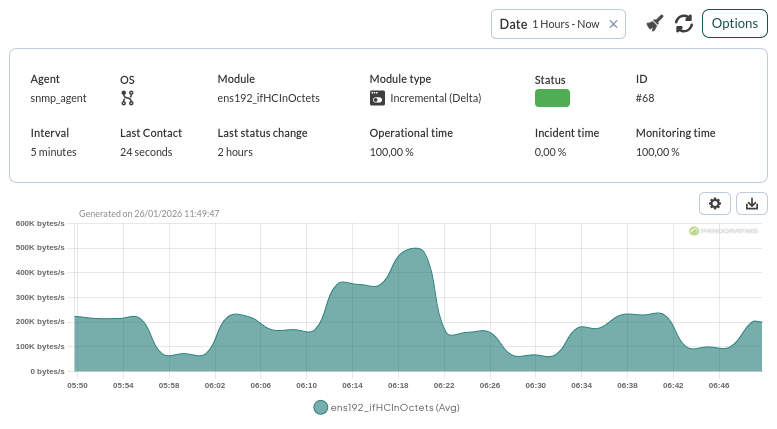The height and width of the screenshot is (429, 777).
Task: Click the 06:46 time axis label
Action: [x=719, y=385]
